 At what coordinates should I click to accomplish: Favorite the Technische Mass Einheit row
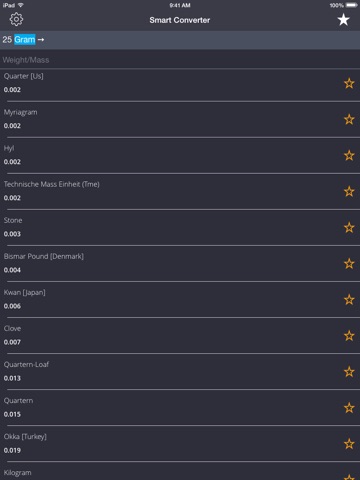pos(349,191)
